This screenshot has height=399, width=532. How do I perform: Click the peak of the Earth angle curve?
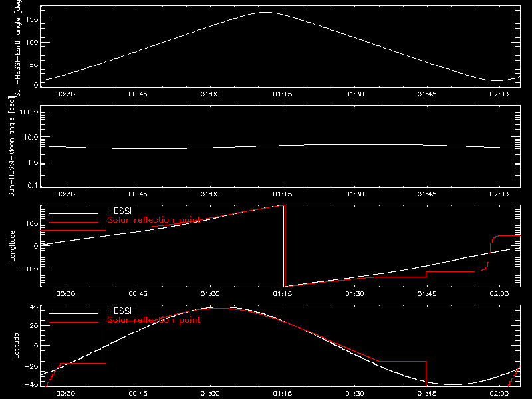click(265, 12)
